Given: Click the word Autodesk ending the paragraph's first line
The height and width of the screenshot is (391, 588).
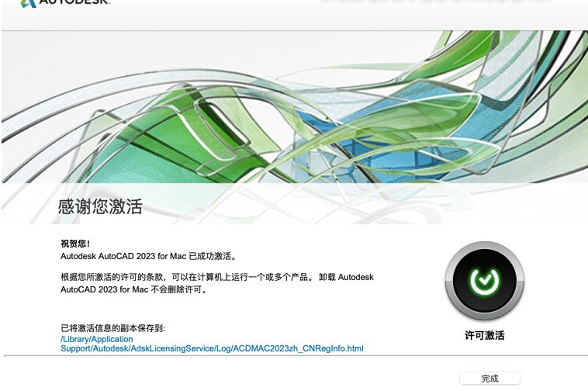Looking at the screenshot, I should [x=356, y=277].
